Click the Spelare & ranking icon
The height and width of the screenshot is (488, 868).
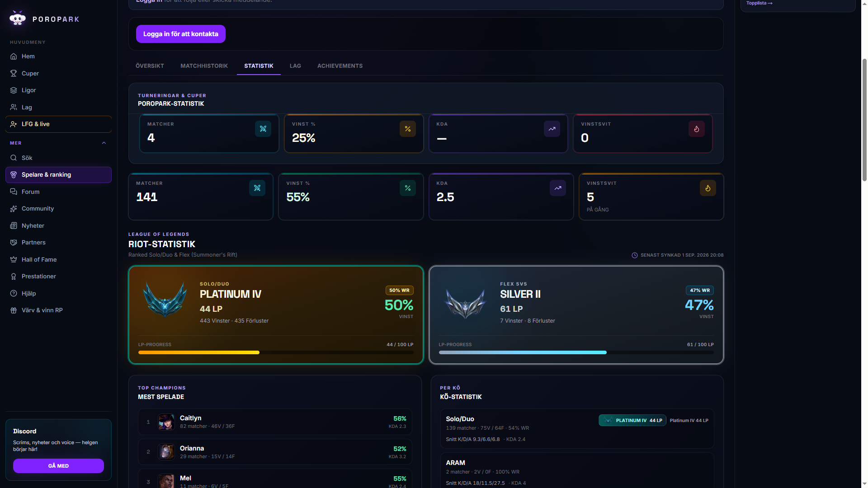coord(14,175)
